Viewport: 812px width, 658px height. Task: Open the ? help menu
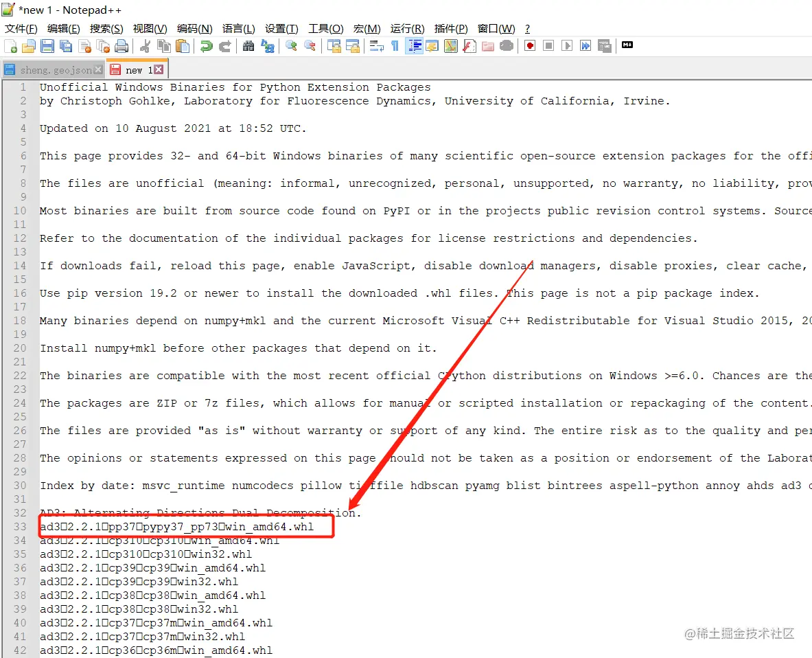coord(527,28)
